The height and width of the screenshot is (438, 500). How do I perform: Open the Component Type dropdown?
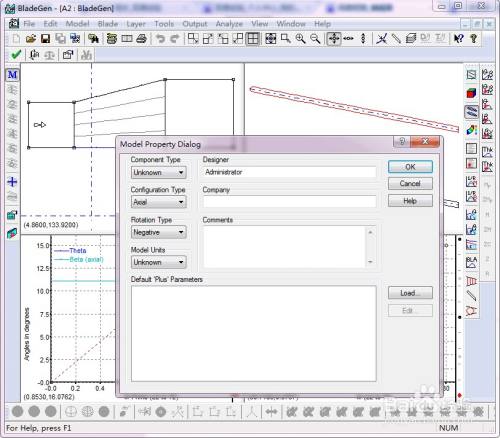pyautogui.click(x=159, y=172)
